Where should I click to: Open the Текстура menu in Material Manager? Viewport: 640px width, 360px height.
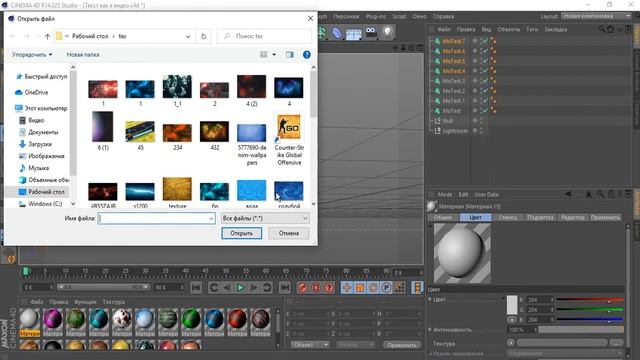pos(113,302)
